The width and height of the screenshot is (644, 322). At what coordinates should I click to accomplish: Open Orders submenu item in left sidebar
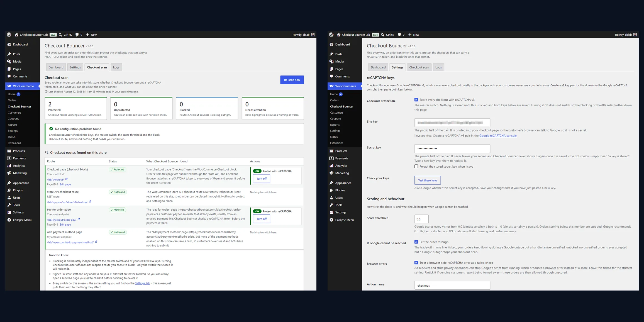pyautogui.click(x=12, y=100)
